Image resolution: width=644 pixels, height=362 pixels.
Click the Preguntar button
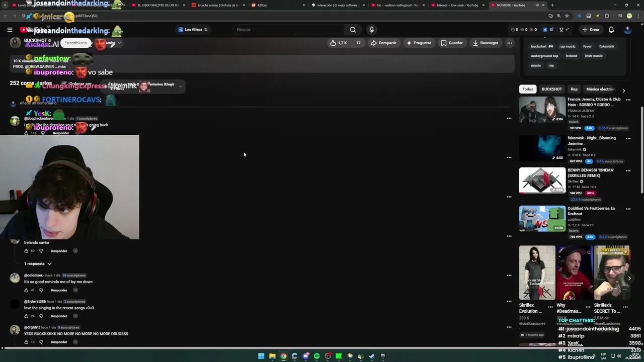419,43
